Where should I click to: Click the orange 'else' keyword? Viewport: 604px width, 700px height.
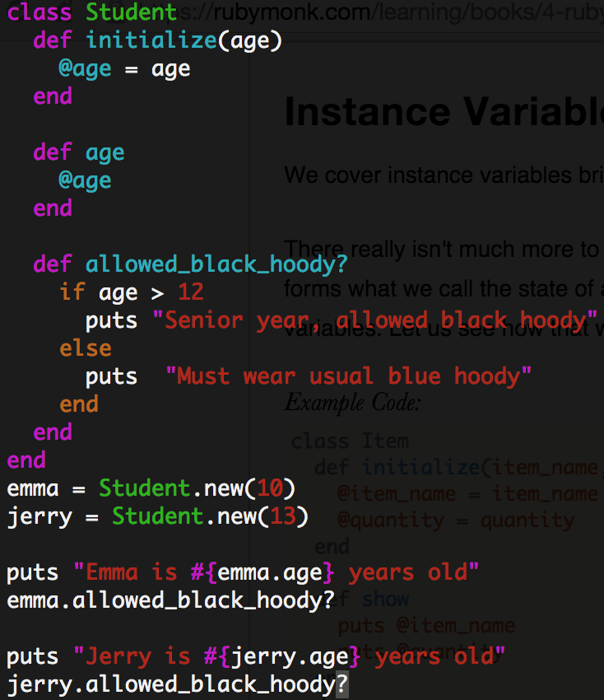pos(86,348)
